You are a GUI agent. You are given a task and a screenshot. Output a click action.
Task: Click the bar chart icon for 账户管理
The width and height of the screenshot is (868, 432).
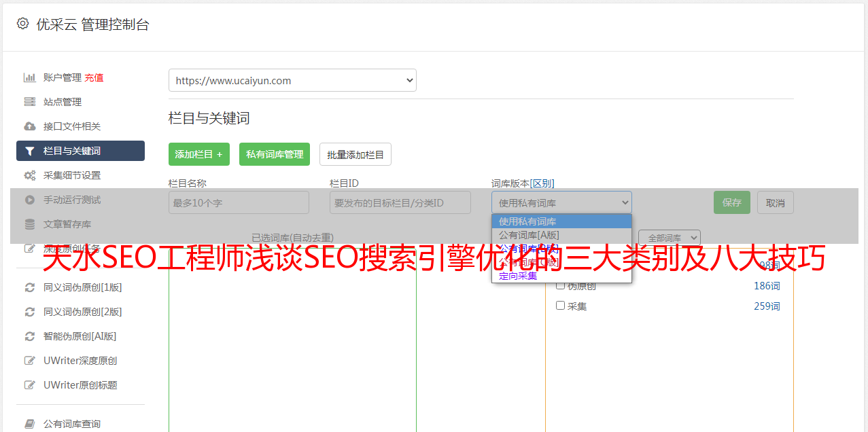point(29,77)
